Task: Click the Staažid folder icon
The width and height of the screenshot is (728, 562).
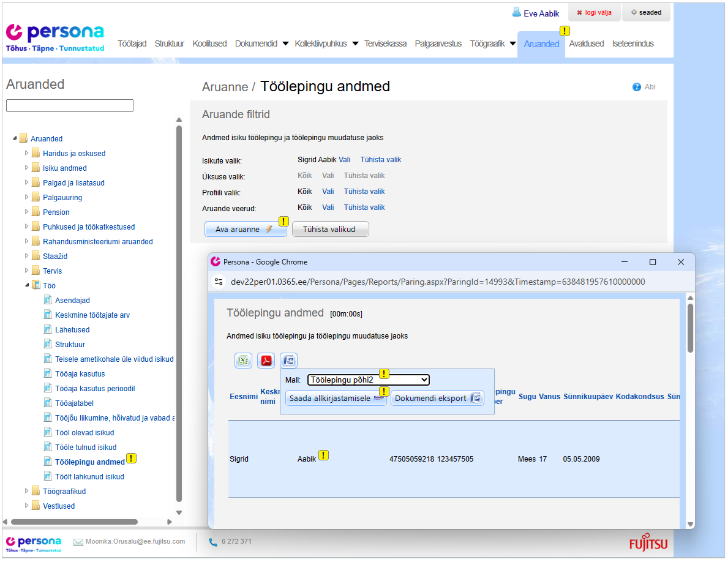Action: 36,257
